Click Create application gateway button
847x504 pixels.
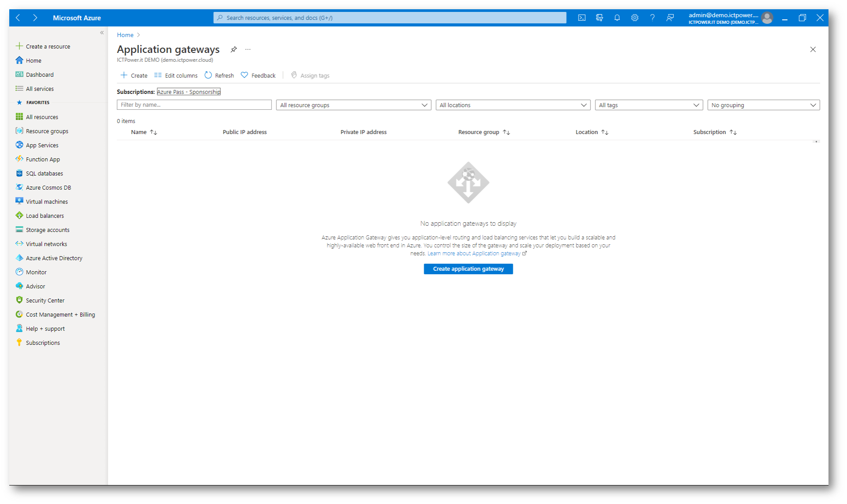click(x=468, y=269)
